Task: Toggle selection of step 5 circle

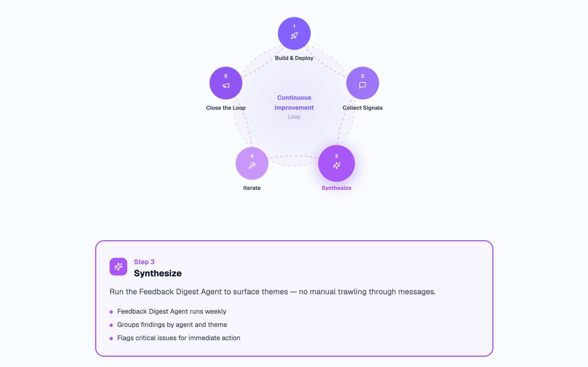Action: [x=225, y=83]
